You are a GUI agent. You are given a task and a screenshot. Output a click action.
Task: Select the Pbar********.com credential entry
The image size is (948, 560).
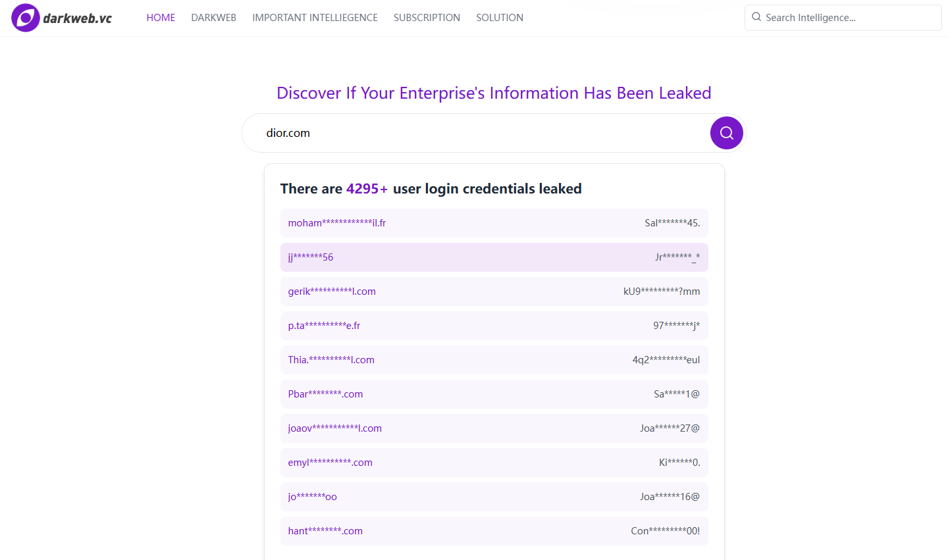pos(494,394)
